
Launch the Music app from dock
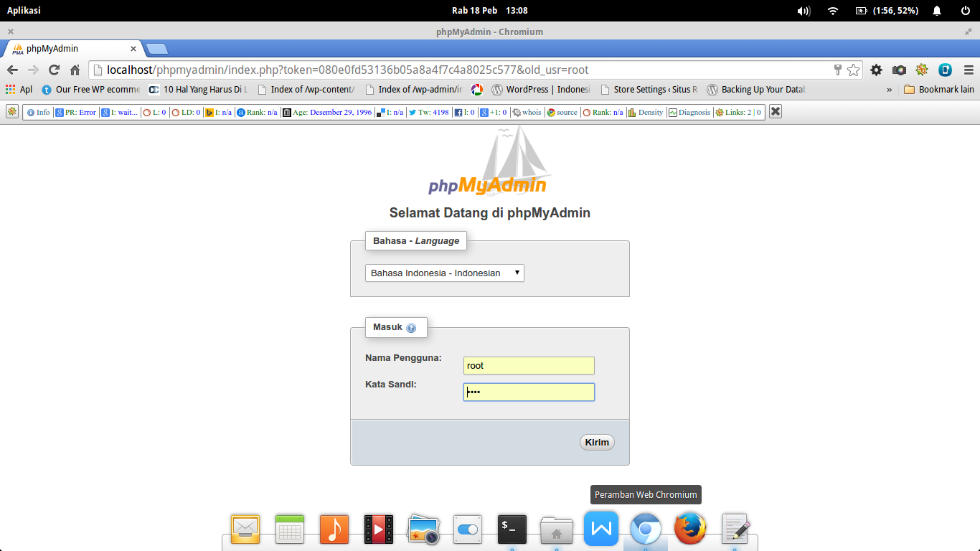click(x=334, y=529)
